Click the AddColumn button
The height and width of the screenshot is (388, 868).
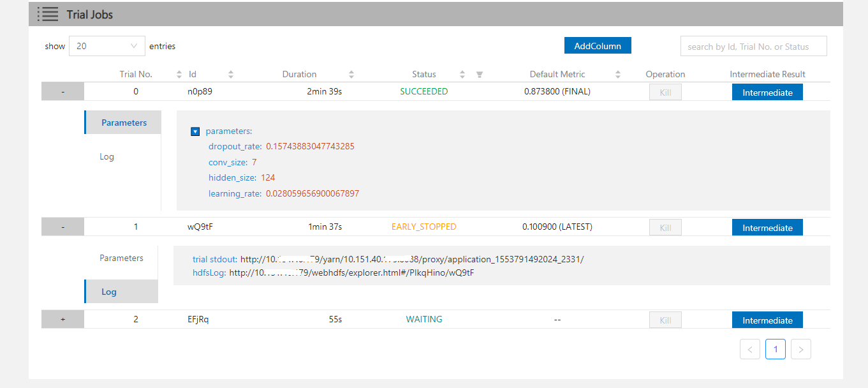tap(597, 46)
